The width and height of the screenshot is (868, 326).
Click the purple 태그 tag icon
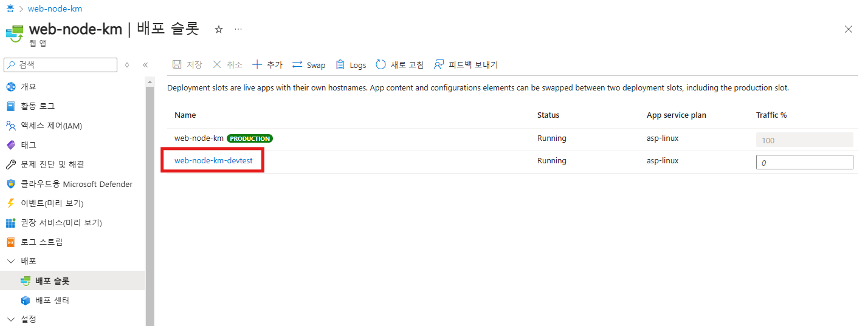tap(10, 145)
